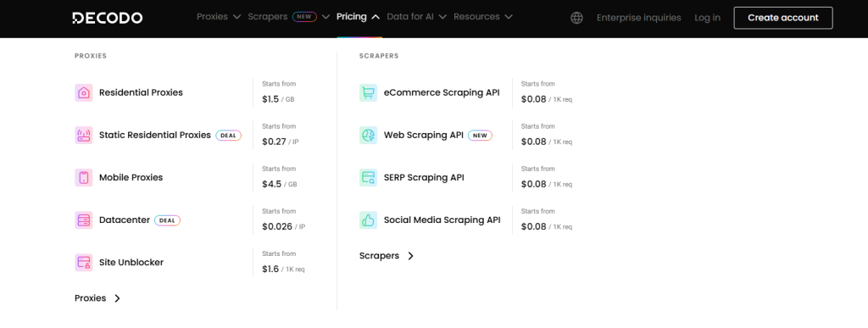The height and width of the screenshot is (328, 868).
Task: Expand the Scrapers nav menu
Action: (x=289, y=17)
